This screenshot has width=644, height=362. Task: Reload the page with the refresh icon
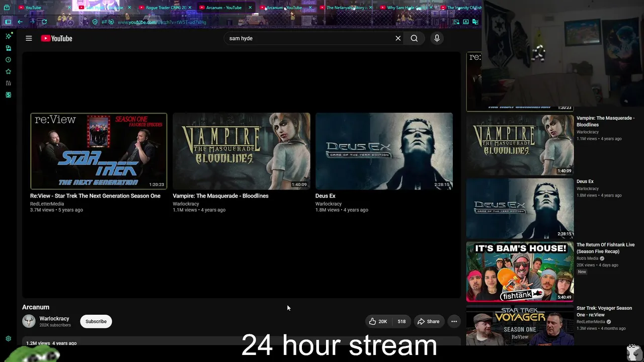(x=44, y=22)
